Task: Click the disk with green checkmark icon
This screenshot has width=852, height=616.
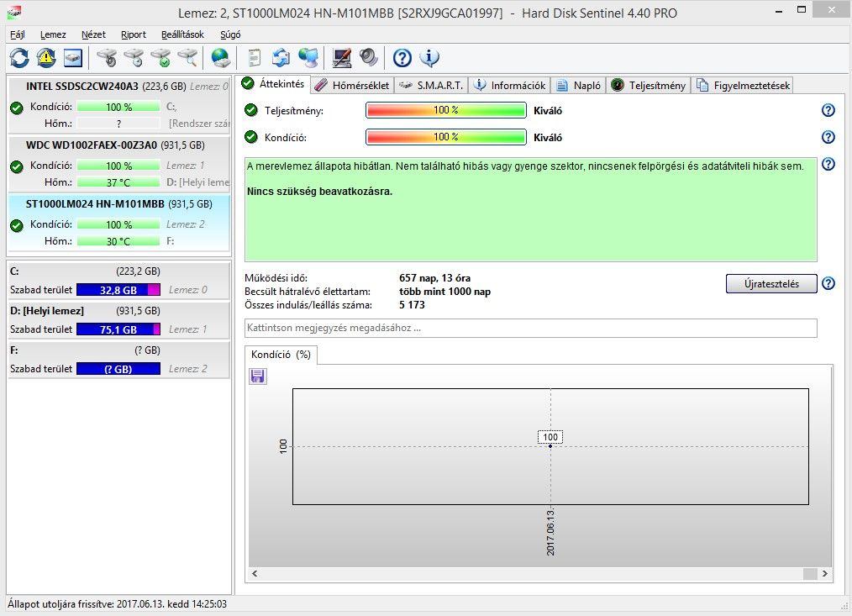Action: pos(160,58)
